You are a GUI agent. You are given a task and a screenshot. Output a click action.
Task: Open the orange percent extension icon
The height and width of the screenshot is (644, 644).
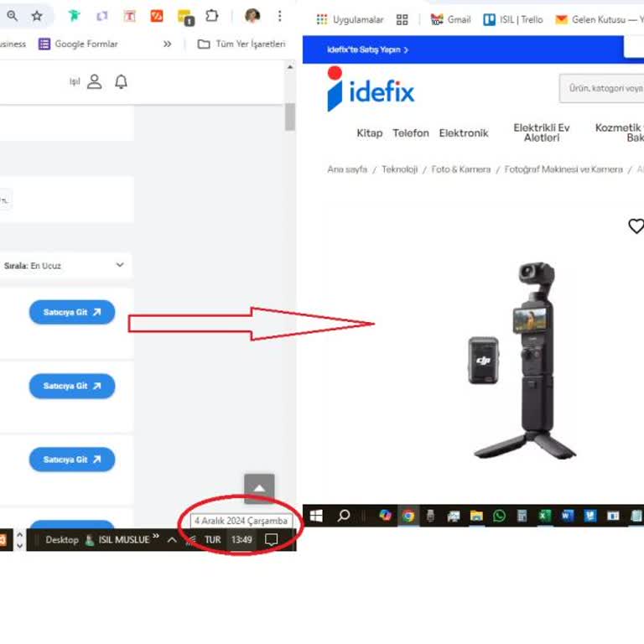(x=157, y=16)
